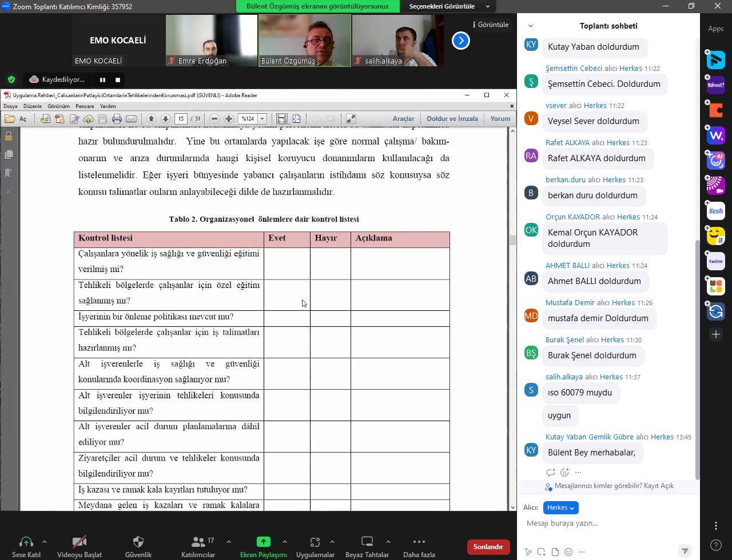Expand participants options arrow next to Katılımcılar
732x560 pixels.
pos(229,542)
